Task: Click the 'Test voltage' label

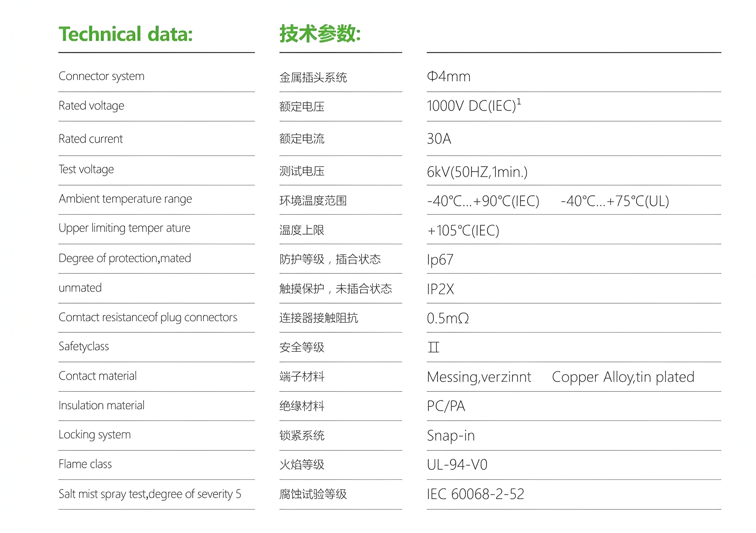Action: click(86, 169)
